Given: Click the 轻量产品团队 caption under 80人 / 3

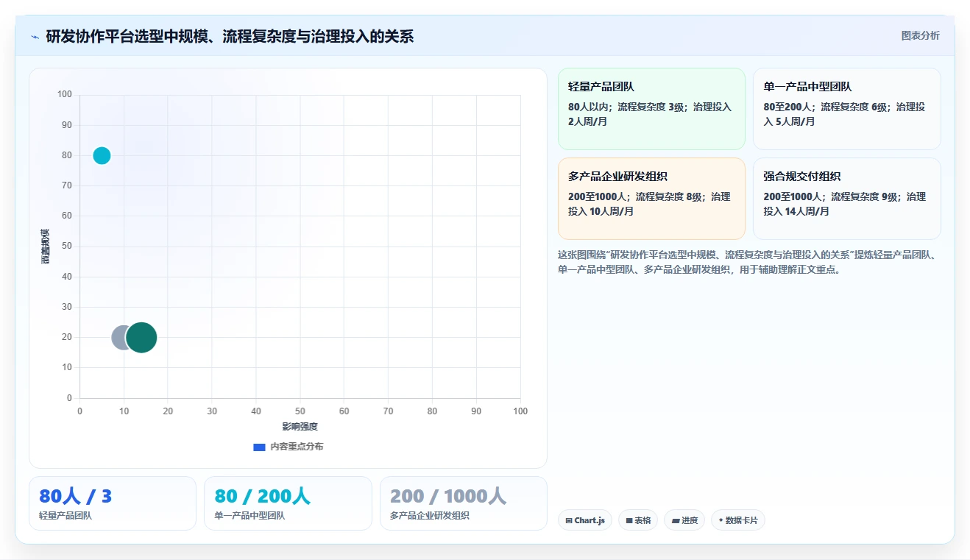Looking at the screenshot, I should pyautogui.click(x=66, y=516).
